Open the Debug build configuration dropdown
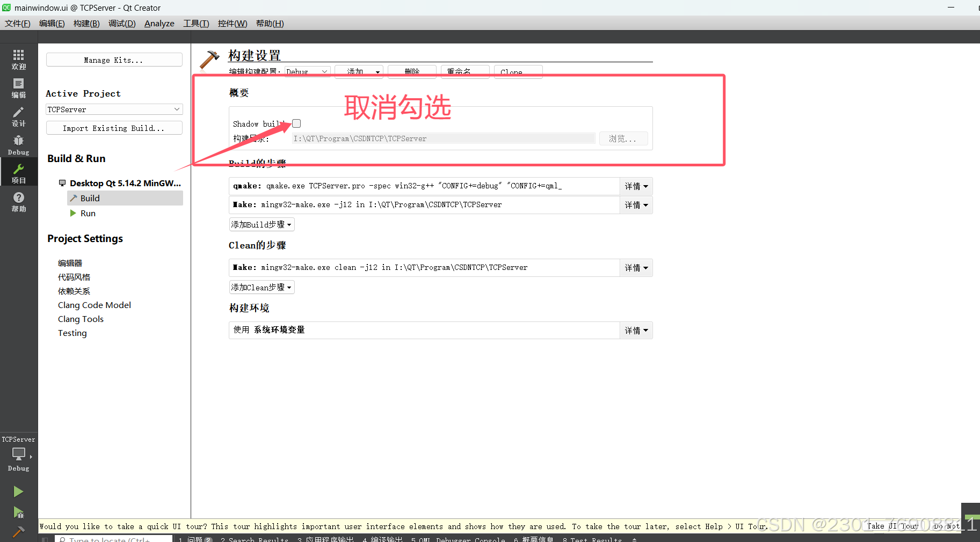Image resolution: width=980 pixels, height=542 pixels. click(x=307, y=71)
